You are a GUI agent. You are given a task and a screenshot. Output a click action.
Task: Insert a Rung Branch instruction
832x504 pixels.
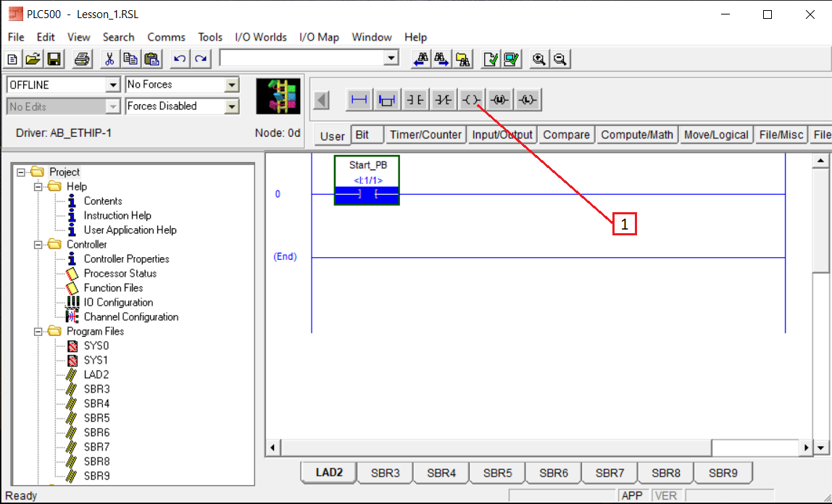(387, 100)
